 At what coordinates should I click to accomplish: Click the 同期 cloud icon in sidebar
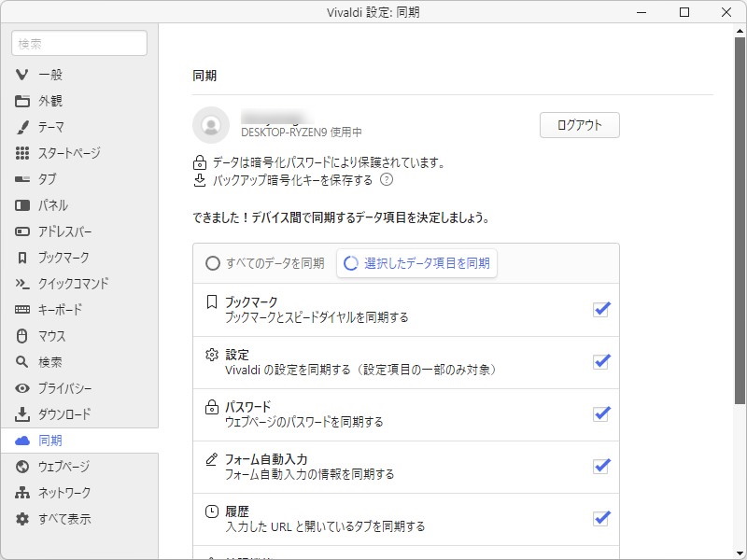tap(21, 441)
